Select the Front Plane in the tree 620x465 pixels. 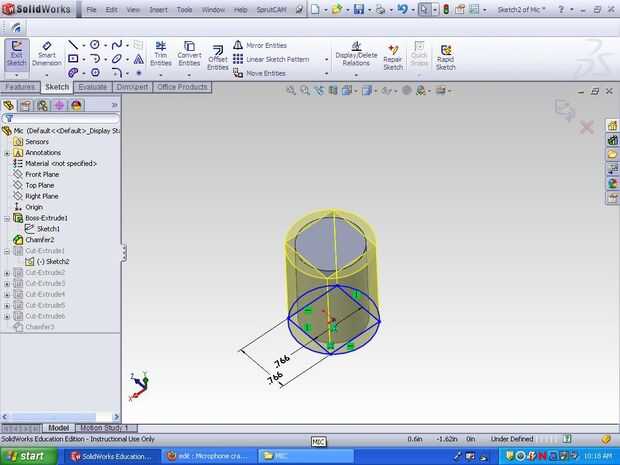coord(36,174)
